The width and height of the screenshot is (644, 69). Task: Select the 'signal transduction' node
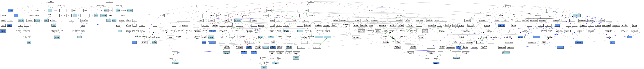[237, 21]
